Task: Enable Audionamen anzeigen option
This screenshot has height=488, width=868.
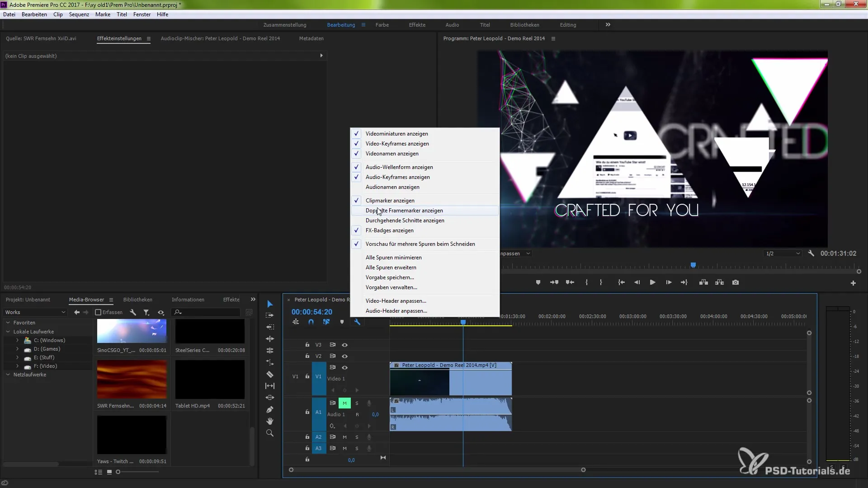Action: (425, 187)
